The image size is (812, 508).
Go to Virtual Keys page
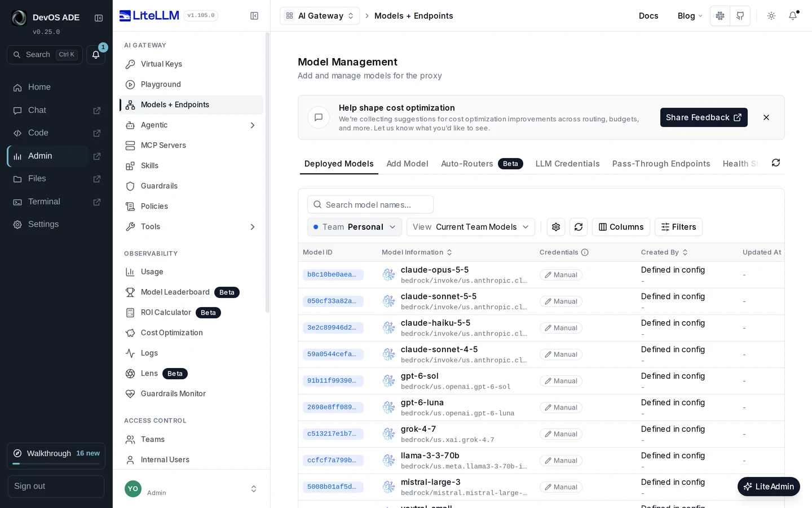[x=191, y=64]
